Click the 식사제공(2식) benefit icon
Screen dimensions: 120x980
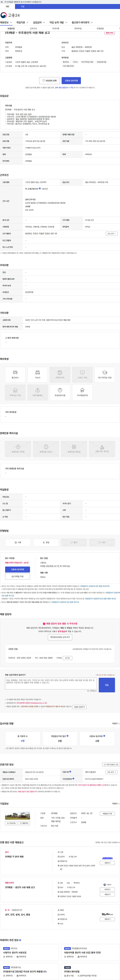(x=82, y=392)
